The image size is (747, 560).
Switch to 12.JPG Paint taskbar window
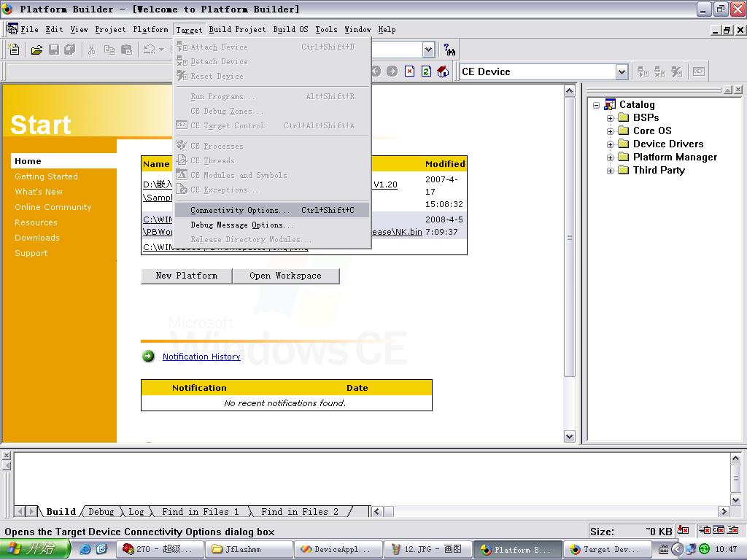pyautogui.click(x=427, y=550)
